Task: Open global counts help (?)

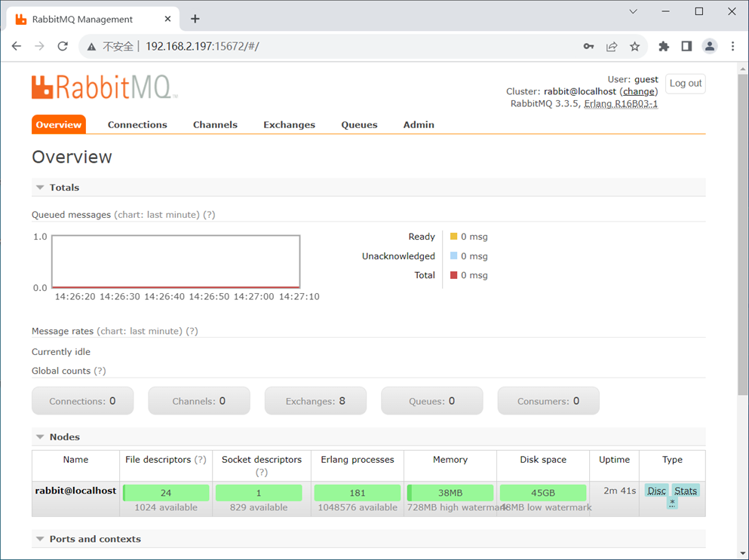Action: coord(100,371)
